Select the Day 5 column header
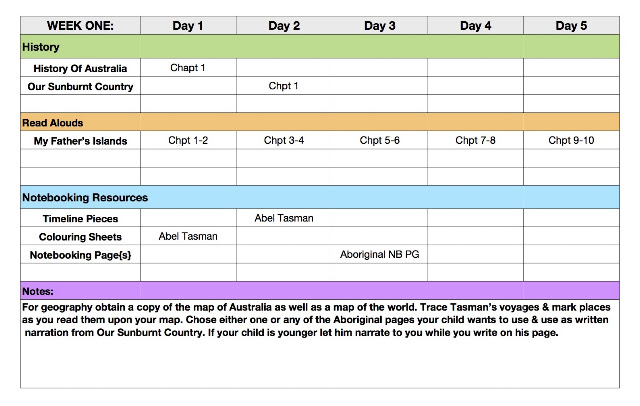Screen dimensions: 640x406 point(571,26)
